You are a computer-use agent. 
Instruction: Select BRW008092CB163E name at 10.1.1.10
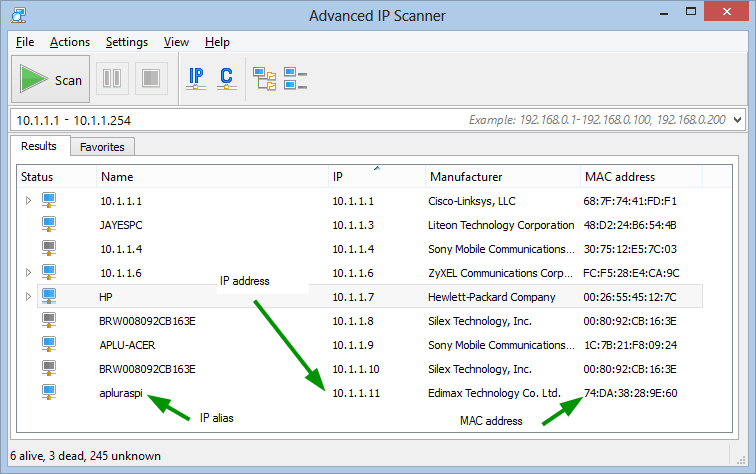(x=147, y=369)
